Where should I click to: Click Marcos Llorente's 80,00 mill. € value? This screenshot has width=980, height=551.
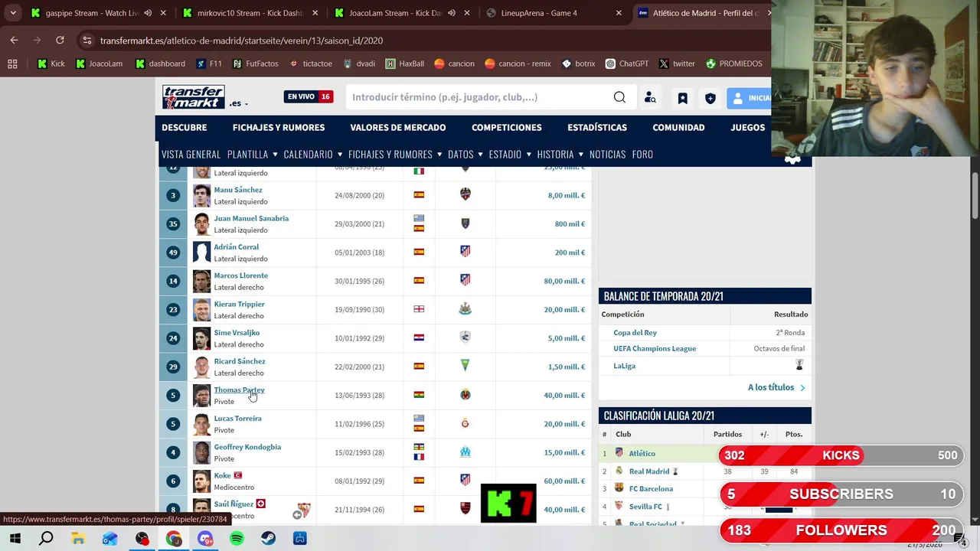(564, 281)
